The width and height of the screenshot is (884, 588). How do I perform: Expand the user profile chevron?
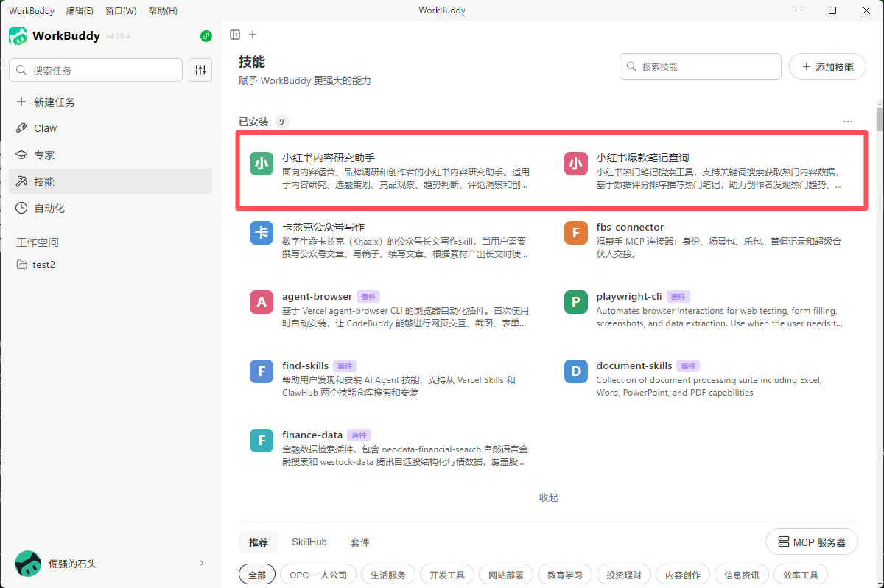[202, 563]
